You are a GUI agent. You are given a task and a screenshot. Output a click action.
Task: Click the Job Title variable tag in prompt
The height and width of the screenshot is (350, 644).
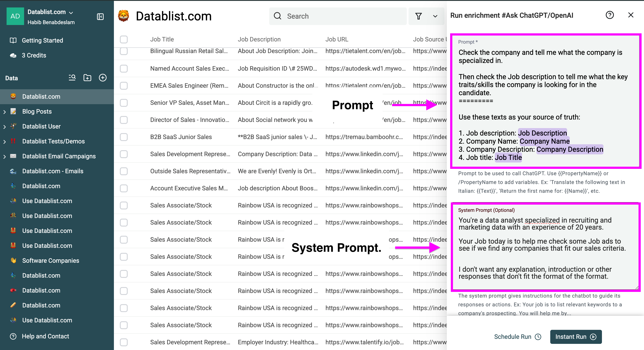point(508,157)
